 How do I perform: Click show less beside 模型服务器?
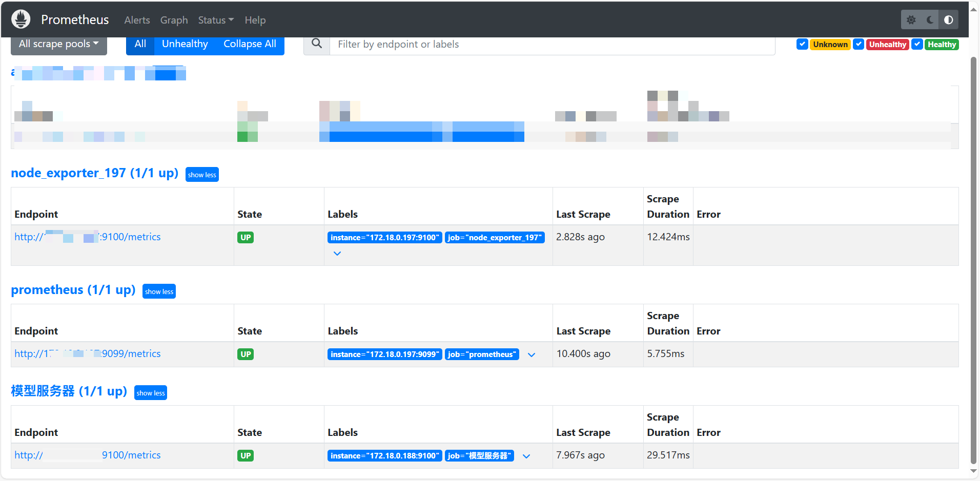pos(150,392)
